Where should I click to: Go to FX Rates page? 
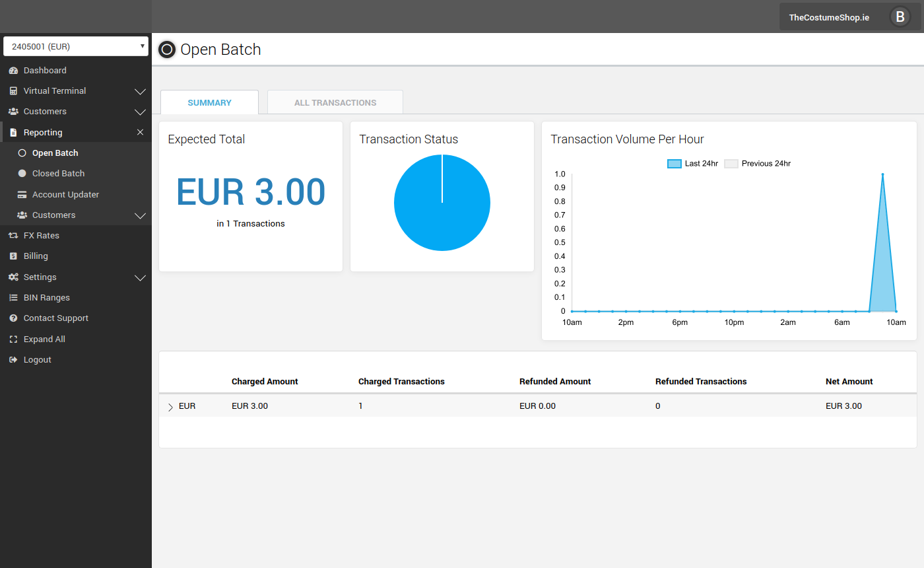pos(42,236)
